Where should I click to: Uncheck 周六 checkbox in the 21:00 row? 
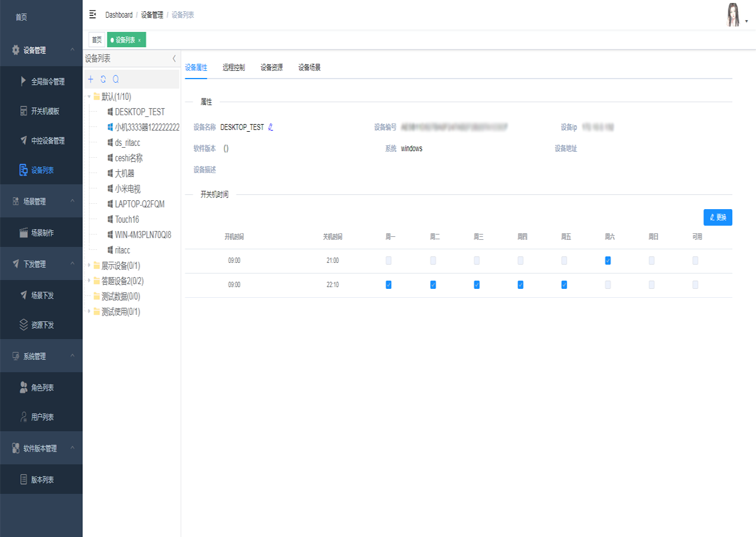coord(608,261)
